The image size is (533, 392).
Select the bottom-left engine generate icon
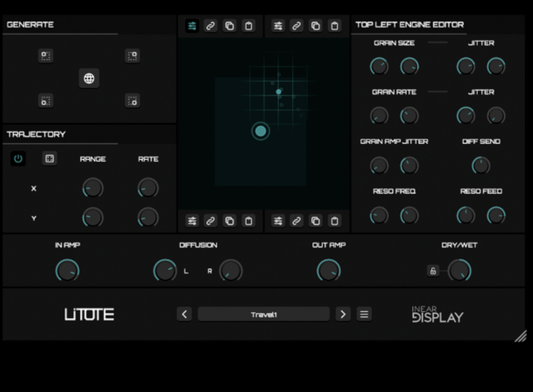[x=46, y=101]
